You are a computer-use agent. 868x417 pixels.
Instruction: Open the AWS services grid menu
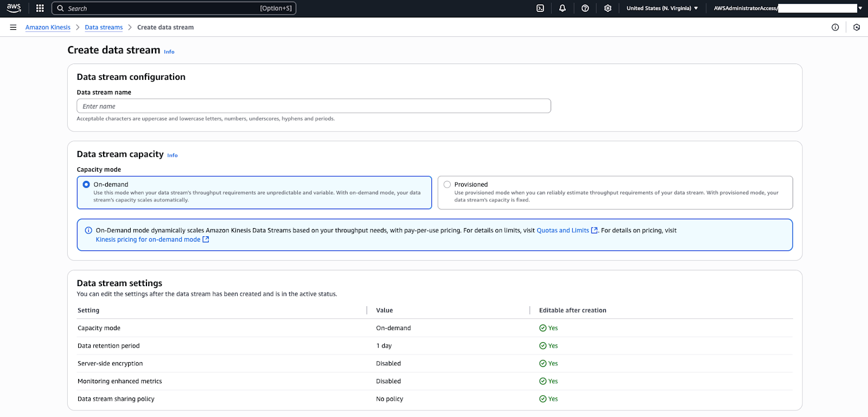pyautogui.click(x=40, y=8)
